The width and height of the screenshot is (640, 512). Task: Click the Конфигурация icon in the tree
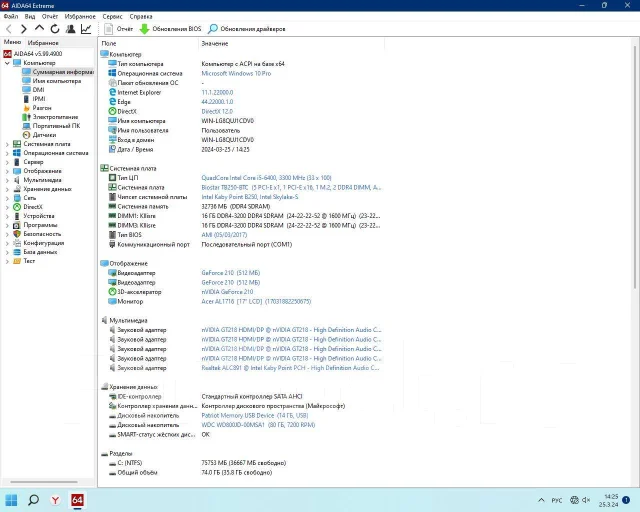point(17,243)
